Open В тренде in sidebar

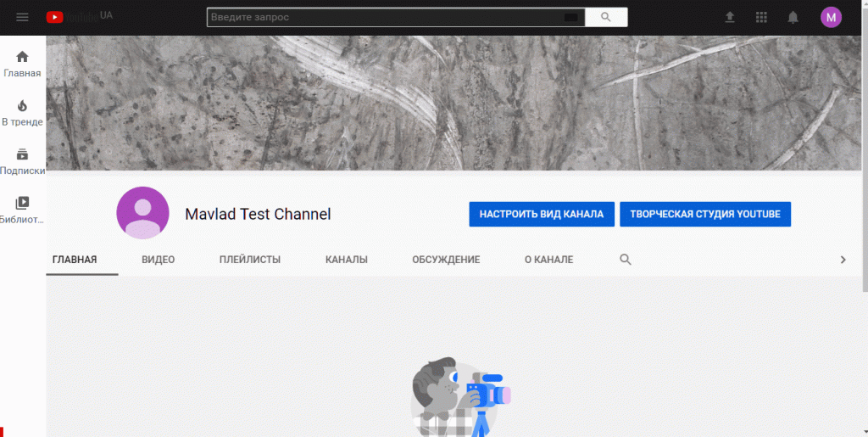pyautogui.click(x=22, y=113)
